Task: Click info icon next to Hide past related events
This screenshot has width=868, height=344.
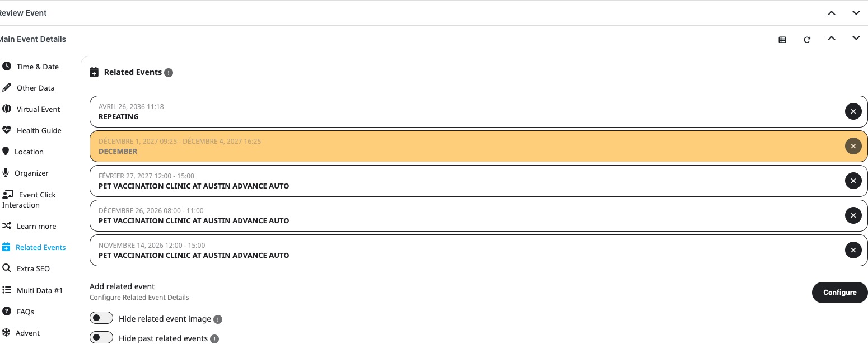Action: [214, 339]
